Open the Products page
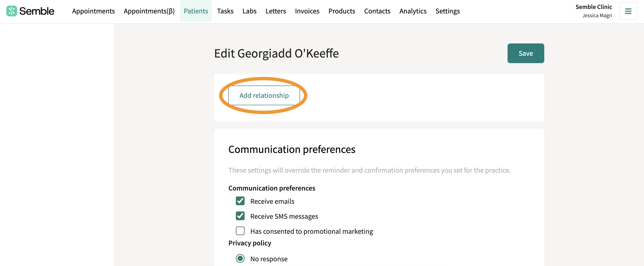This screenshot has width=644, height=266. tap(341, 11)
